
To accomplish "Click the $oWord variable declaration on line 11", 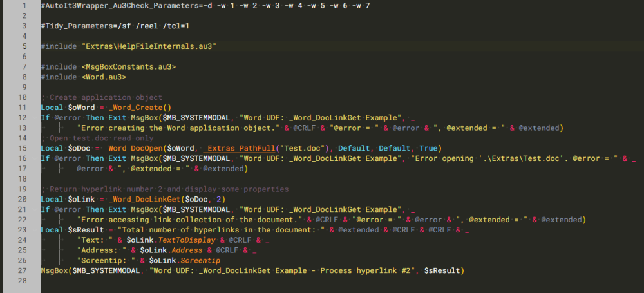I will point(81,108).
